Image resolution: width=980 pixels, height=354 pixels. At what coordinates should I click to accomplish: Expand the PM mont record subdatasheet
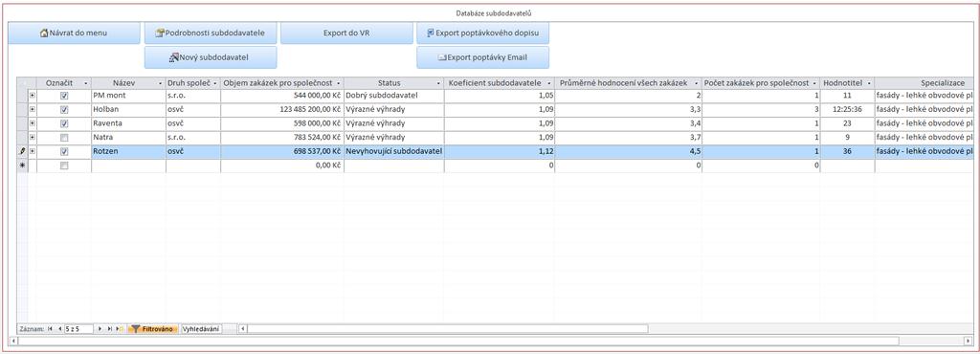tap(33, 96)
